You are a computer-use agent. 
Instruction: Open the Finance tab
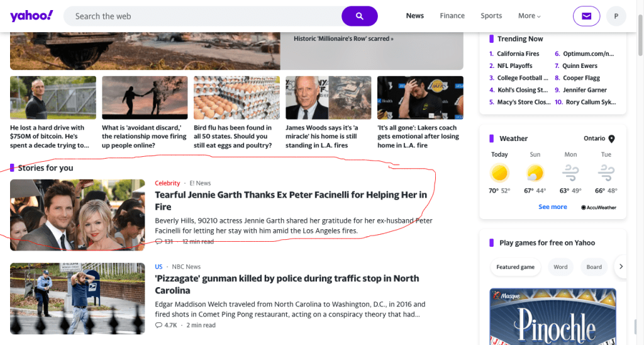(x=452, y=16)
